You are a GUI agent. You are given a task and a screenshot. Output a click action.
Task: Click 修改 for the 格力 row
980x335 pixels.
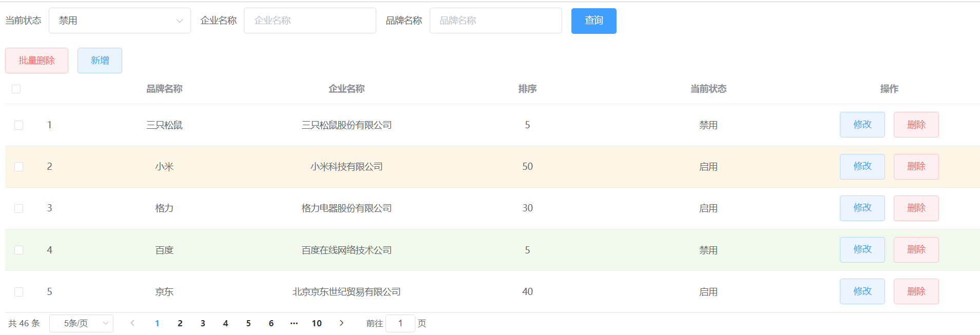point(862,208)
